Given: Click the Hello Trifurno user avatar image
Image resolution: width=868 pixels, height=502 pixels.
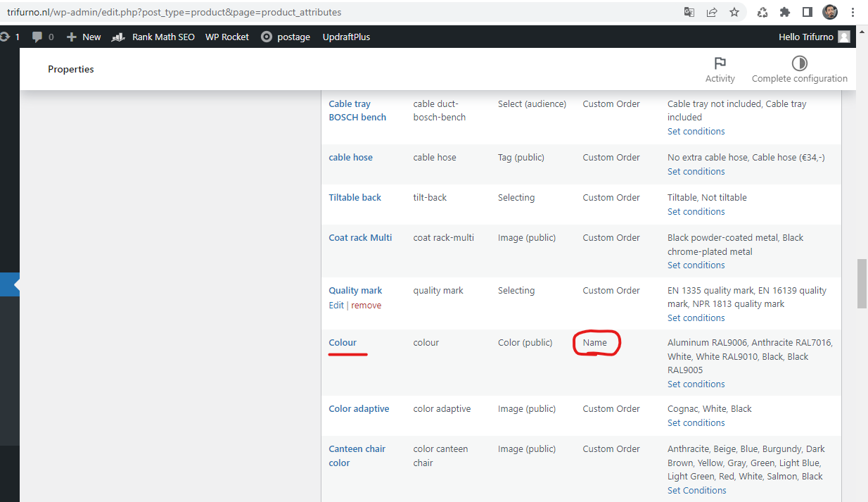Looking at the screenshot, I should 844,37.
